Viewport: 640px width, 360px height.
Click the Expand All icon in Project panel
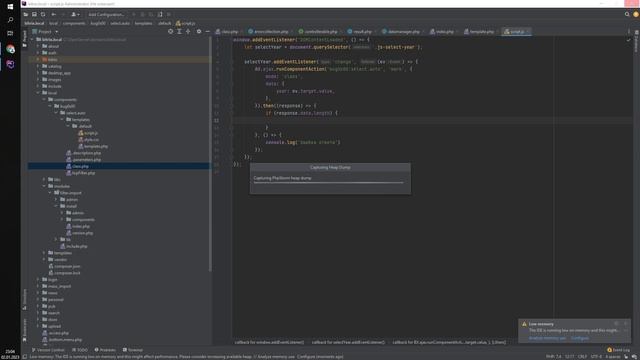(x=179, y=31)
